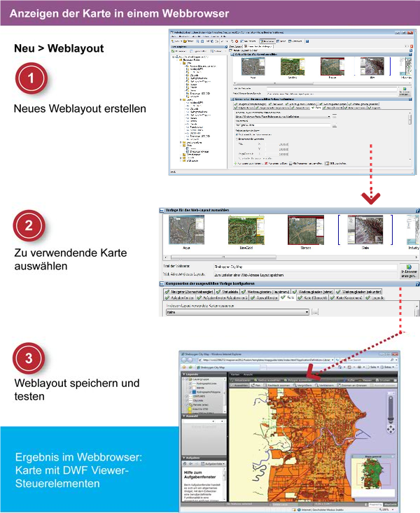
Task: Click the Puffer tool
Action: [349, 380]
